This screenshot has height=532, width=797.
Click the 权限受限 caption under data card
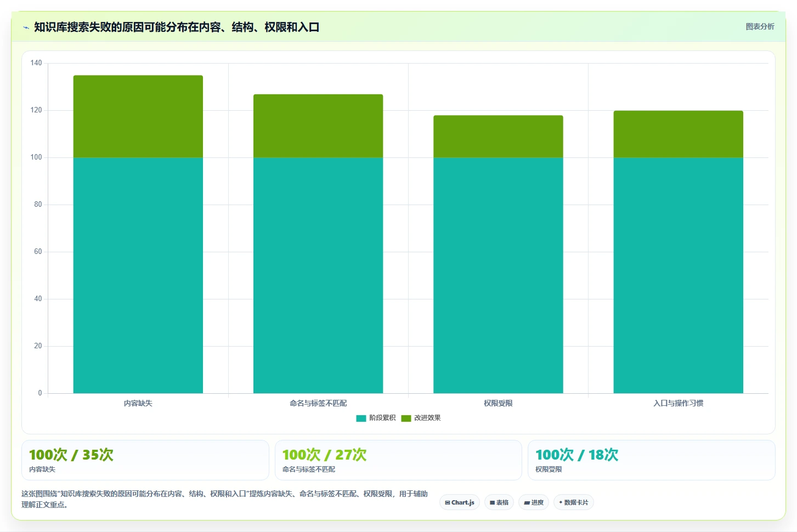pos(549,469)
